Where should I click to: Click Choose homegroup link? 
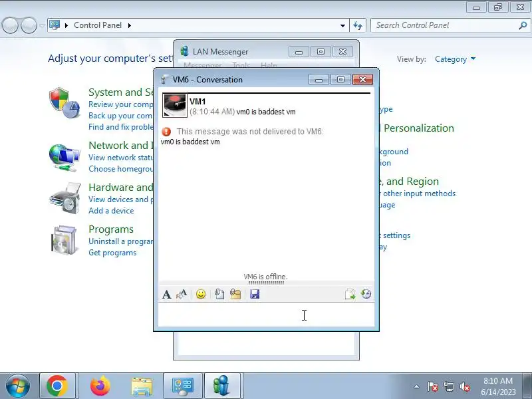(121, 169)
